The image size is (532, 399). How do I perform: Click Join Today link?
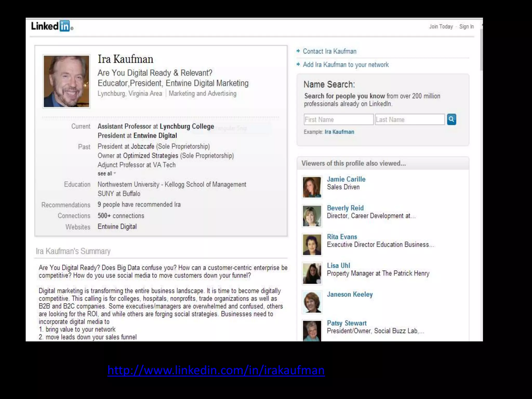click(441, 26)
